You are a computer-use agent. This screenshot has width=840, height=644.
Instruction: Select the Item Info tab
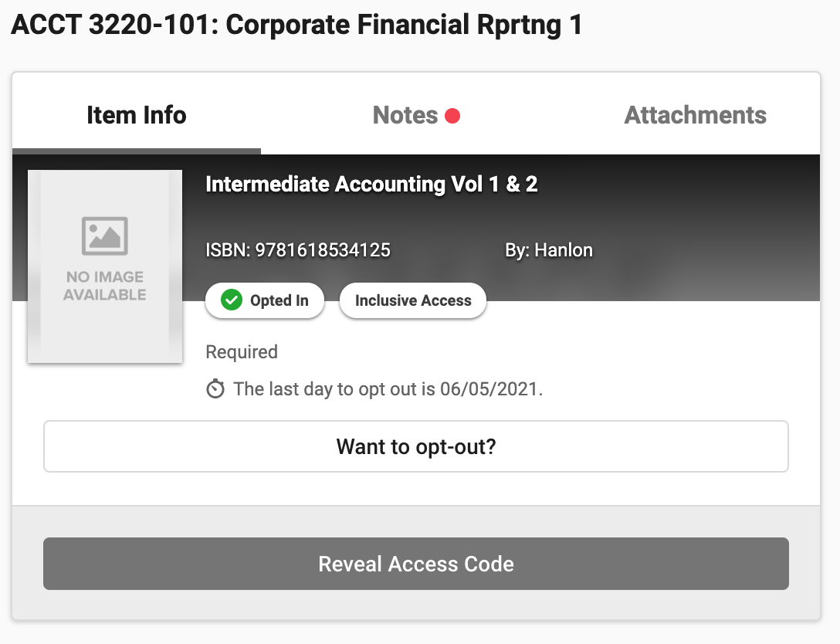tap(137, 115)
